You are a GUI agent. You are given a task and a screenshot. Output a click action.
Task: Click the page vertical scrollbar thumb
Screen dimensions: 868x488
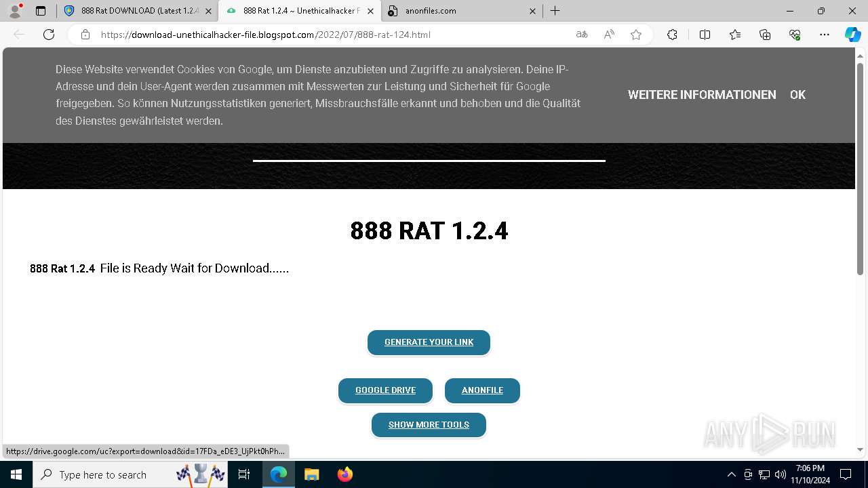click(x=860, y=168)
